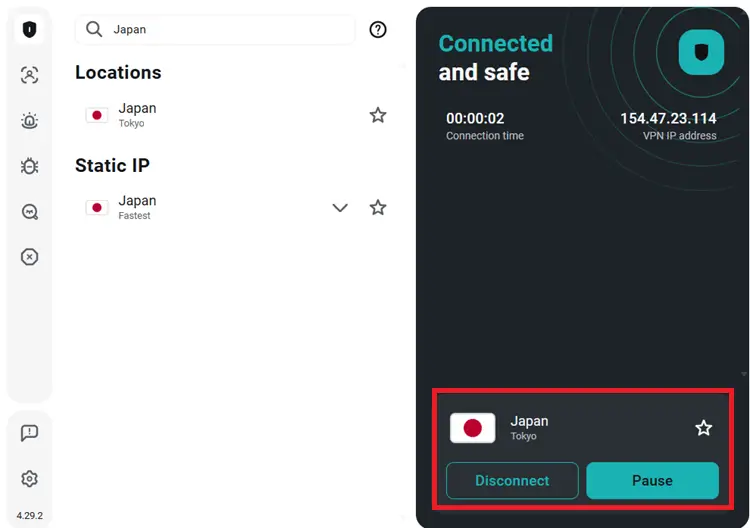Click the version number 4.29.2
The width and height of the screenshot is (750, 528).
[29, 516]
